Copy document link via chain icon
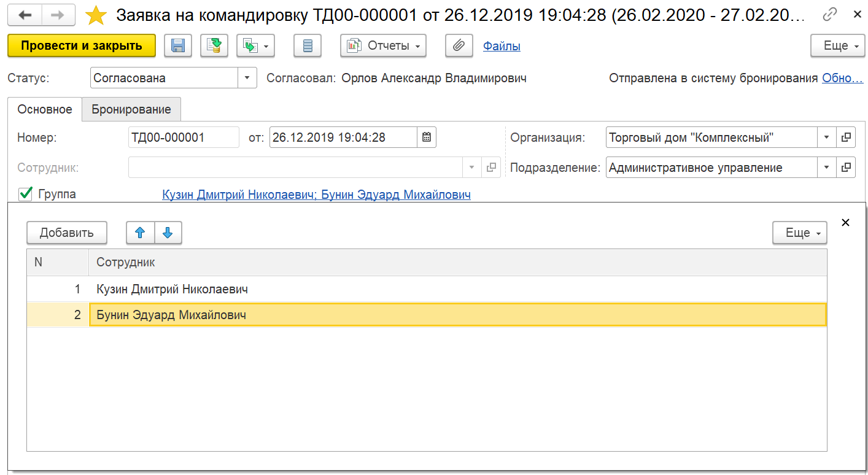This screenshot has height=475, width=868. point(830,14)
